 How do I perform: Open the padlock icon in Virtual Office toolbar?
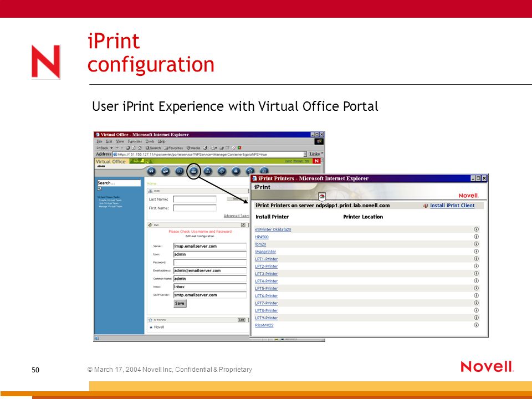(x=236, y=171)
